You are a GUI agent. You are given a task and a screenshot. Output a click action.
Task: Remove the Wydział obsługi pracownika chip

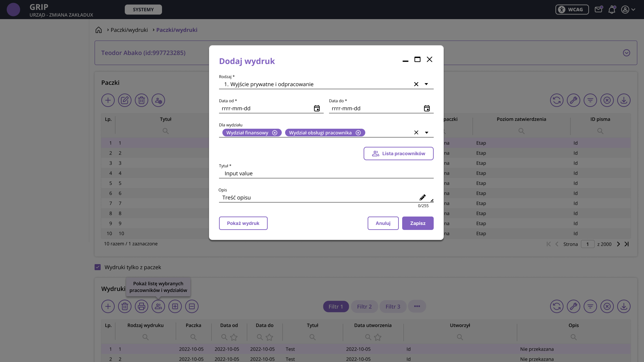pyautogui.click(x=358, y=133)
